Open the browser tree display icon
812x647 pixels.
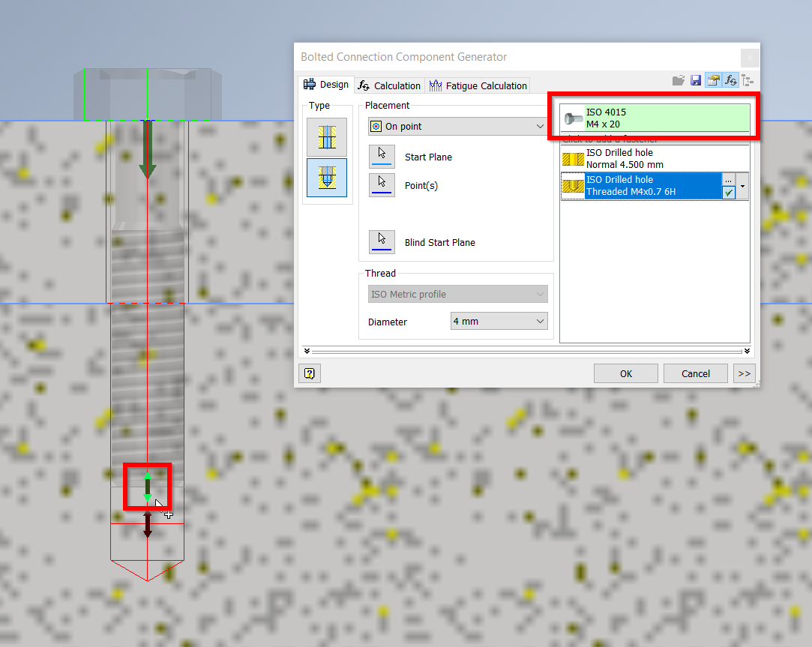[747, 79]
